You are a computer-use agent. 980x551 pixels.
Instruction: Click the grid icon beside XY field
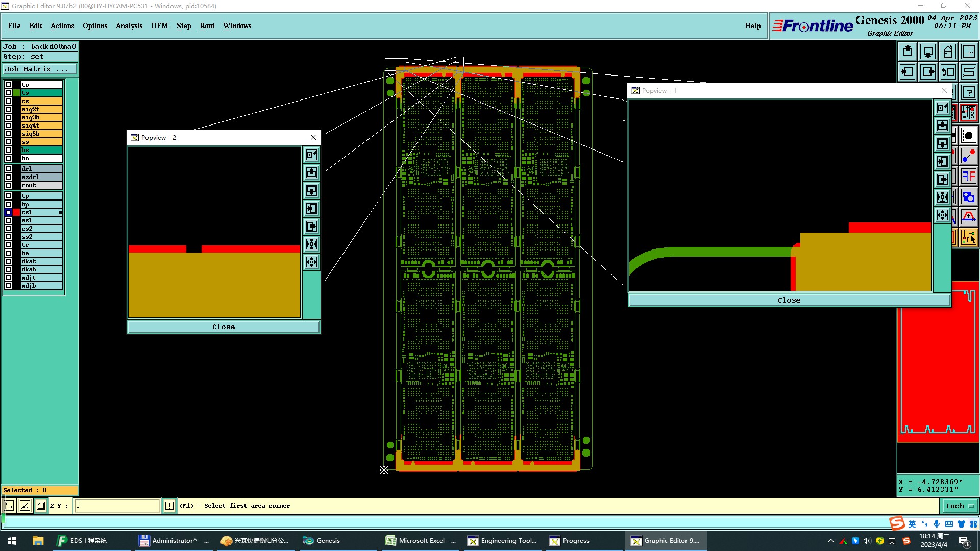pyautogui.click(x=41, y=506)
